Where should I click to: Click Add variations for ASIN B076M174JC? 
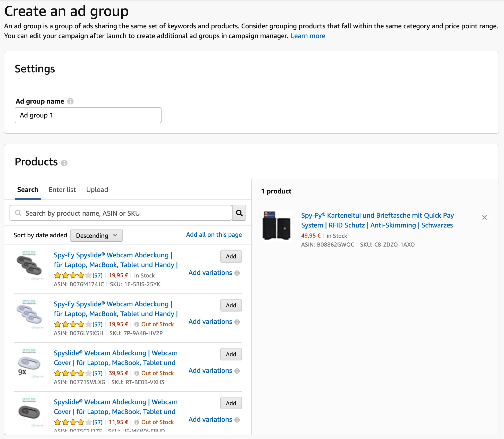(x=210, y=273)
